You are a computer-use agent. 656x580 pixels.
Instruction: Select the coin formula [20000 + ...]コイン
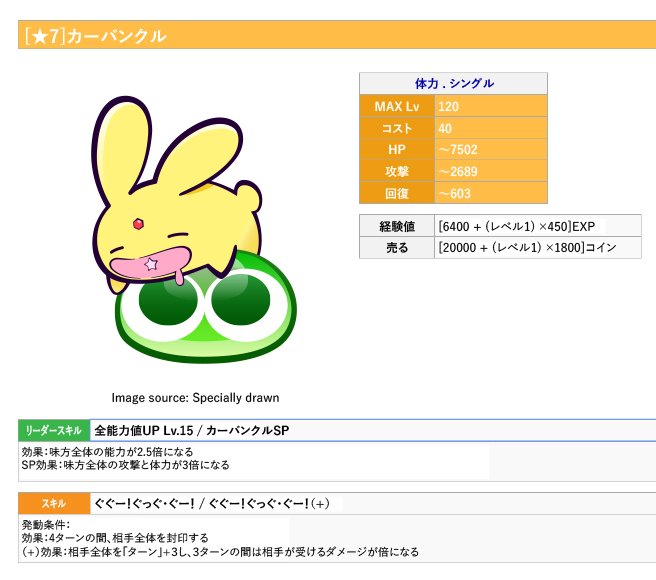point(527,247)
